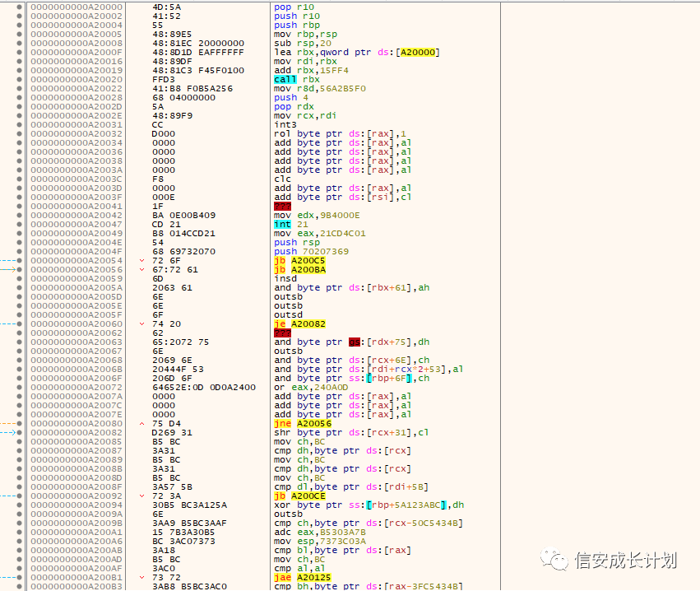The image size is (700, 591).
Task: Toggle breakpoint dot at address 0000000000A20092
Action: point(19,496)
